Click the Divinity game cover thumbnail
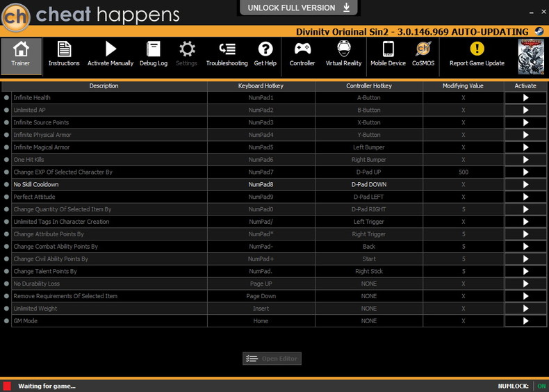 pyautogui.click(x=531, y=56)
